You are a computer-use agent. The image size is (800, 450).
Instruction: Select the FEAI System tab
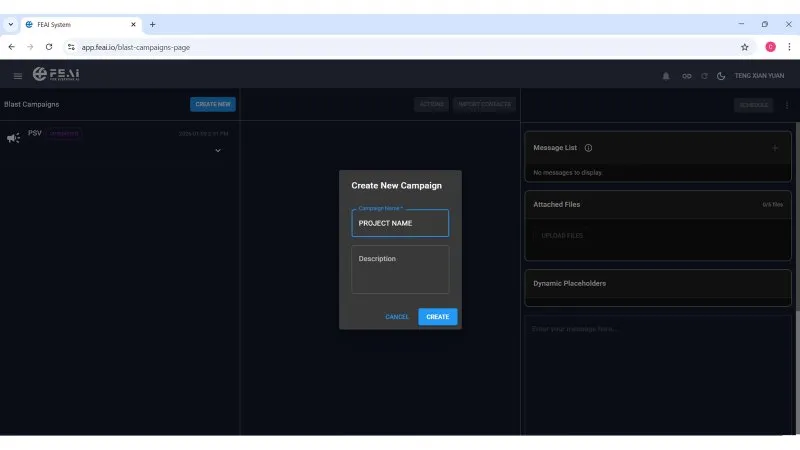(81, 24)
